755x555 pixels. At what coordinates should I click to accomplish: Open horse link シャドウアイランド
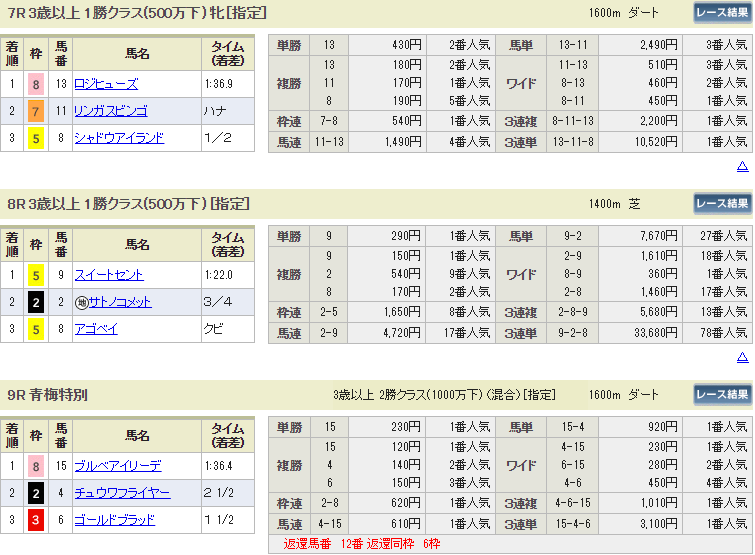(119, 138)
